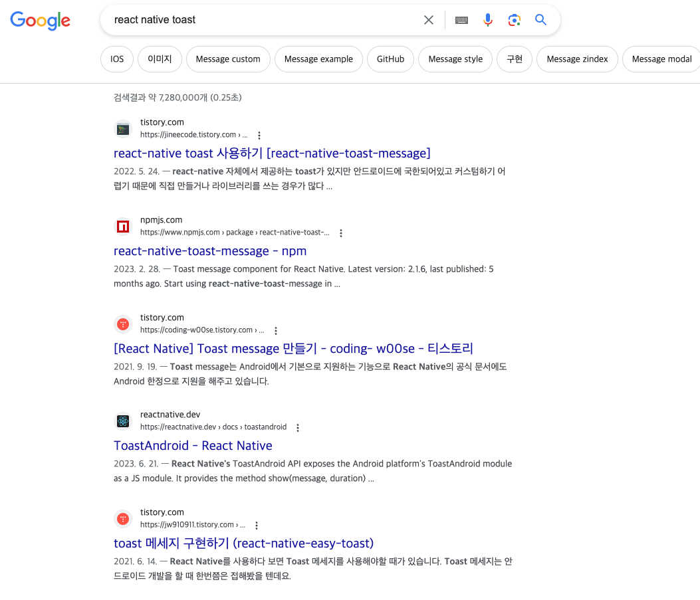The width and height of the screenshot is (700, 600).
Task: Select the 이미지 filter chip
Action: [x=160, y=59]
